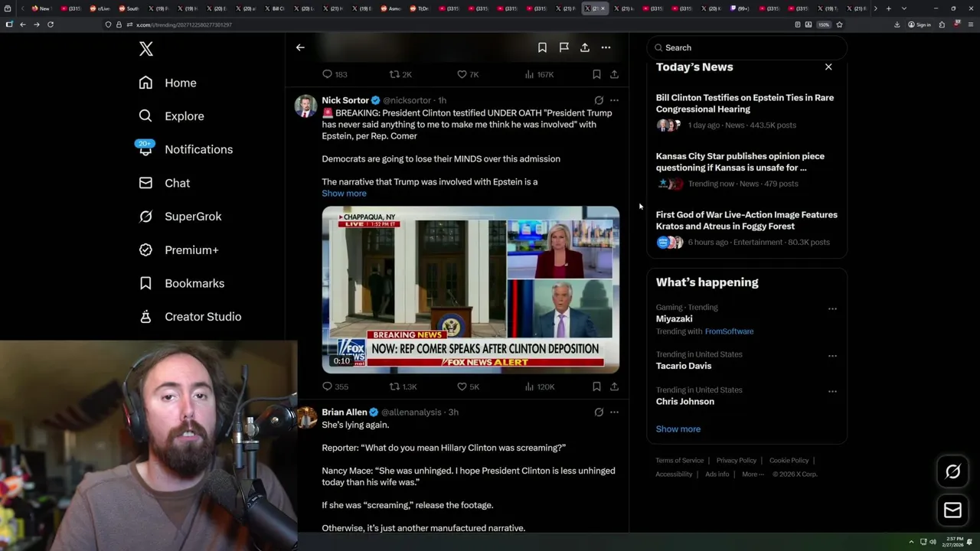The image size is (980, 551).
Task: Open Brian Allen's profile avatar
Action: point(305,418)
